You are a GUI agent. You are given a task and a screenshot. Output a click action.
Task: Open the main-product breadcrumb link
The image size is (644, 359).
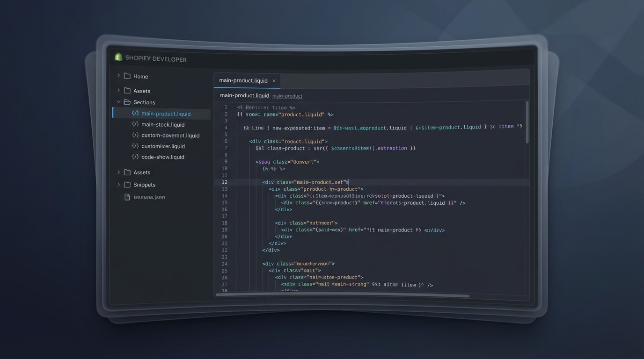pos(287,96)
